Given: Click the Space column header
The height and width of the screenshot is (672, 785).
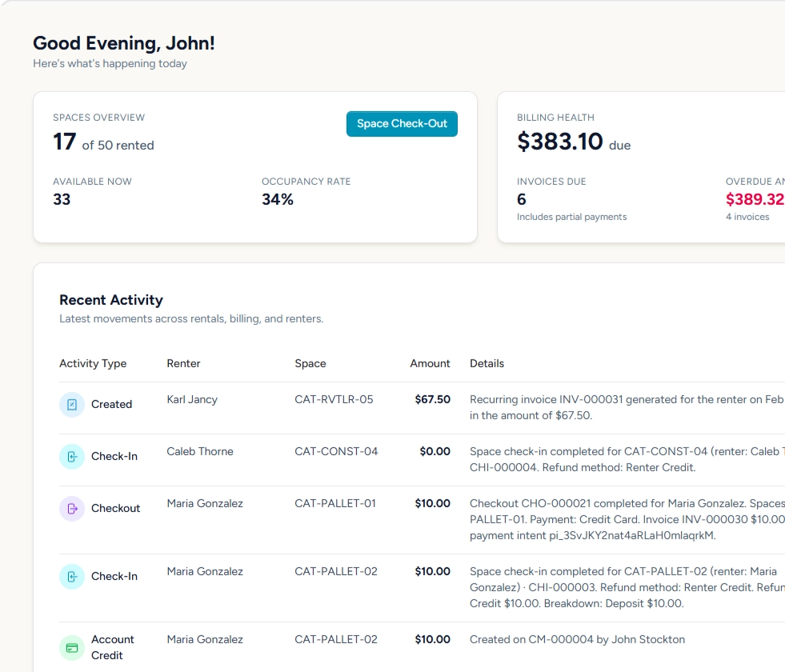Looking at the screenshot, I should [x=310, y=363].
